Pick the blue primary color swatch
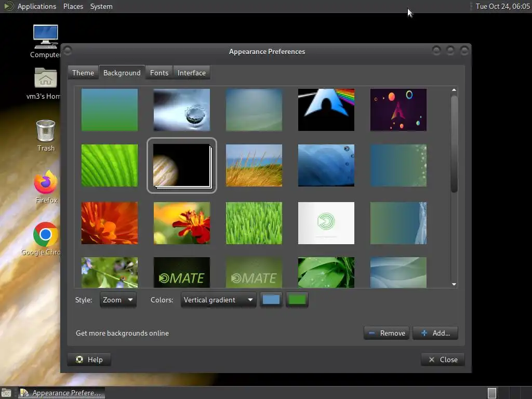This screenshot has width=532, height=399. coord(271,300)
